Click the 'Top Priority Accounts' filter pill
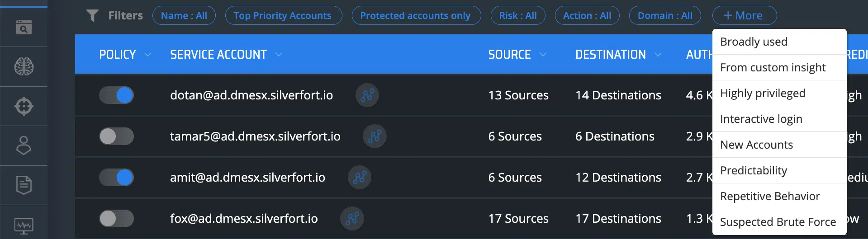 282,16
